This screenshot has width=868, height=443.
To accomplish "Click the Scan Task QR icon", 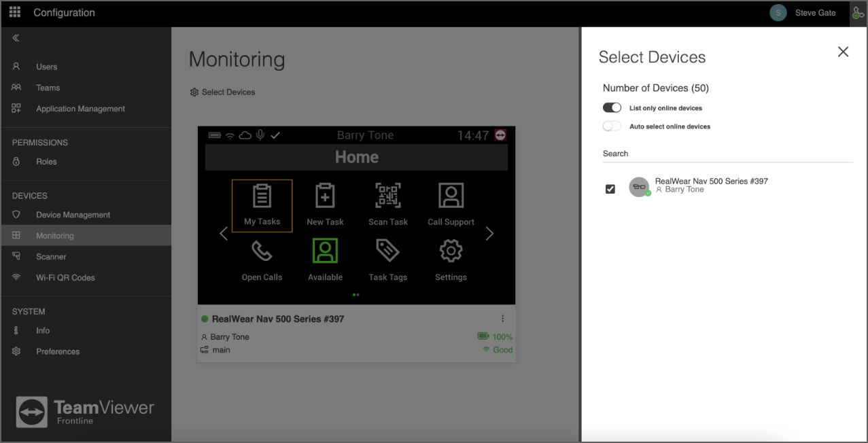I will [x=388, y=196].
